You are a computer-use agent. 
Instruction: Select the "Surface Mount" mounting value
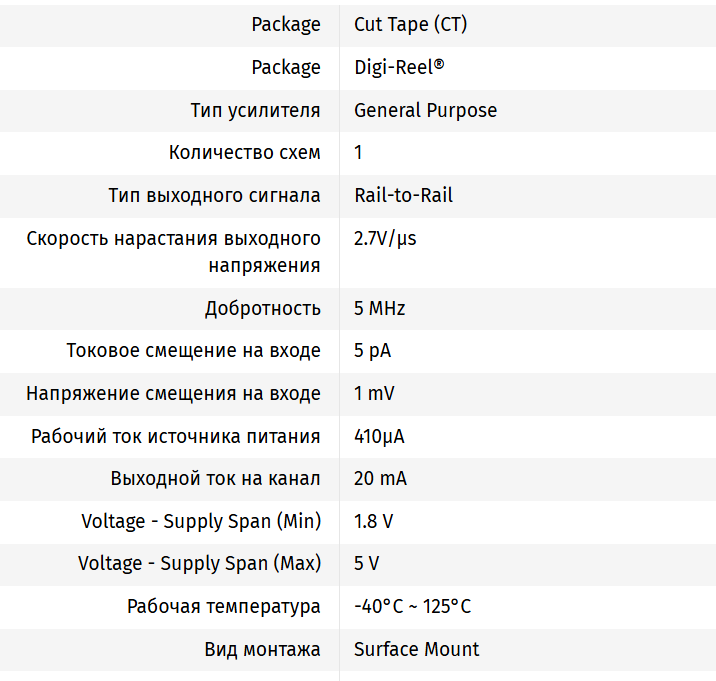pos(416,649)
